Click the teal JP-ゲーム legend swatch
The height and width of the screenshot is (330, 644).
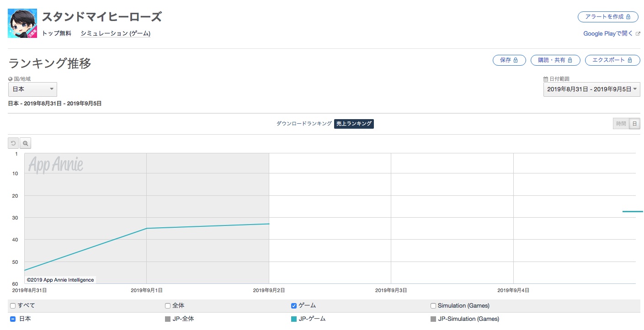pos(294,319)
